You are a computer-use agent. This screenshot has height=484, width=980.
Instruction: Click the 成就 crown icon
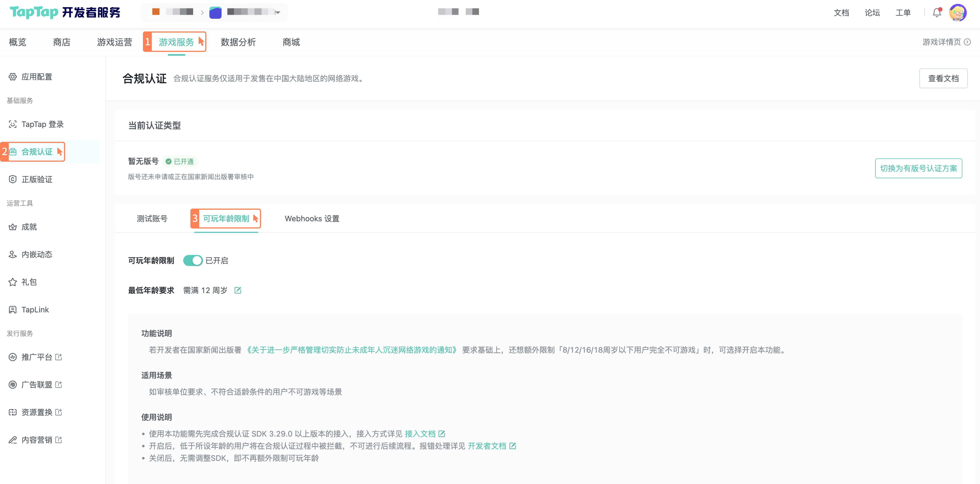pyautogui.click(x=13, y=227)
